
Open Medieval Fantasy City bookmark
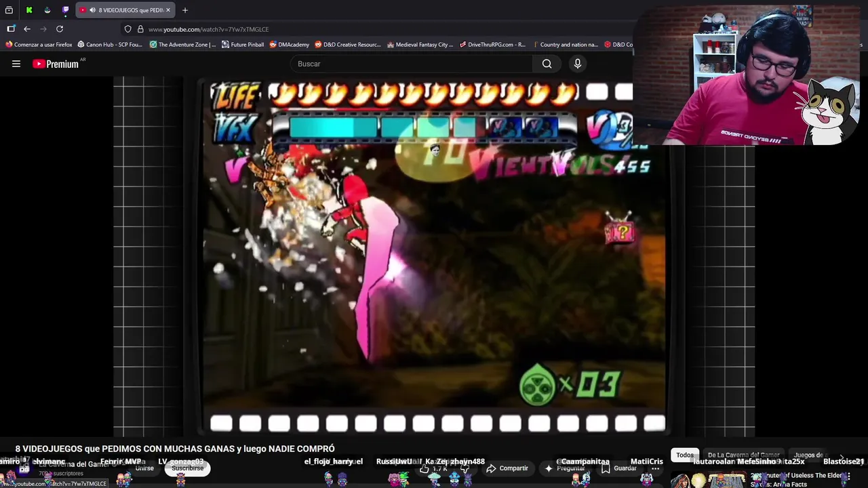coord(420,45)
